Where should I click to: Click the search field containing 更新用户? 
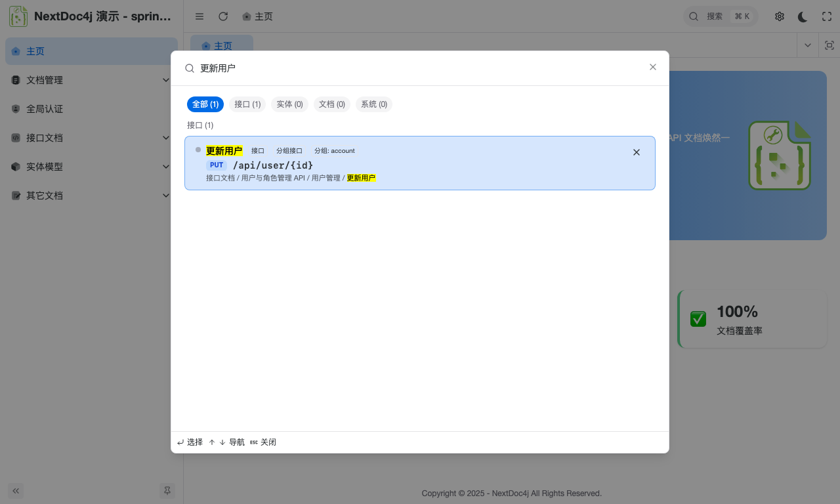pos(420,68)
